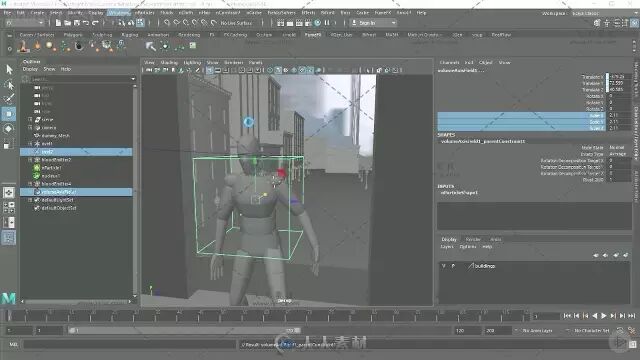Image resolution: width=640 pixels, height=360 pixels.
Task: Select the Scale X channel value field
Action: click(619, 116)
